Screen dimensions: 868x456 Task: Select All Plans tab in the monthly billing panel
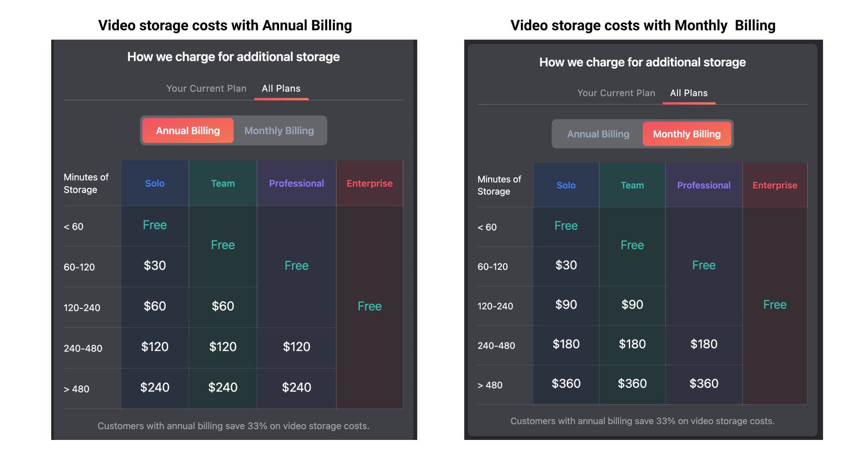pos(689,93)
